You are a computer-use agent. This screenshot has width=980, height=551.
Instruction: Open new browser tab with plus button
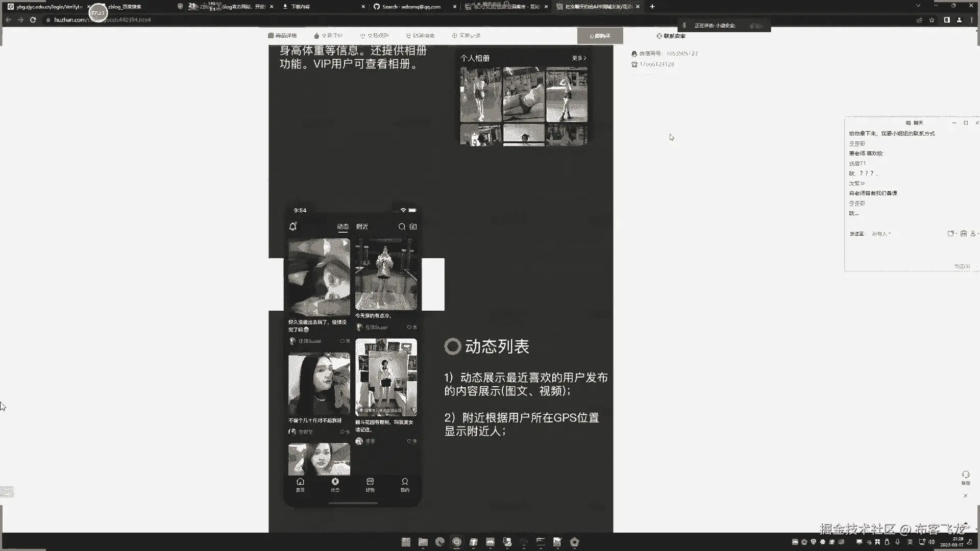click(652, 7)
